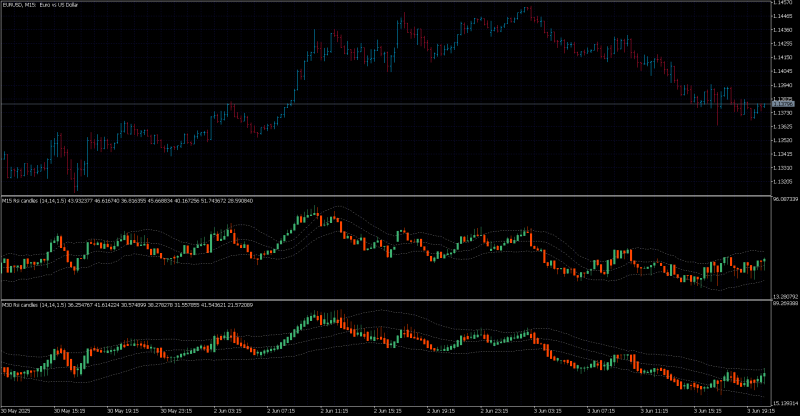The width and height of the screenshot is (800, 416).
Task: Click the 1.13205 price axis label
Action: click(x=783, y=182)
